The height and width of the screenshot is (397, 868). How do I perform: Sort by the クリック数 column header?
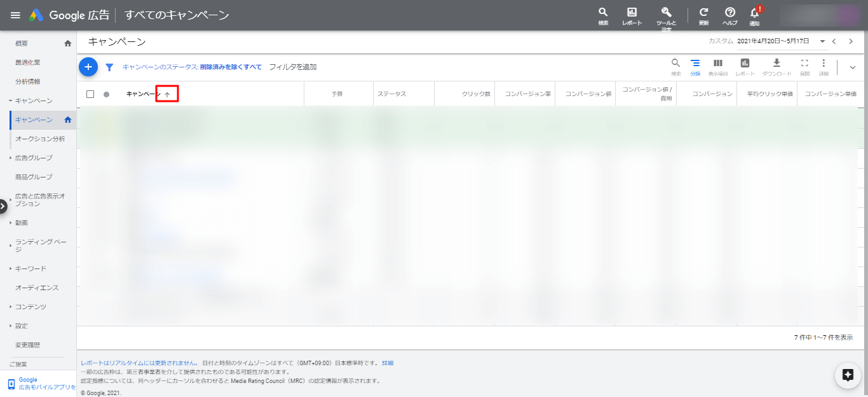(x=476, y=94)
